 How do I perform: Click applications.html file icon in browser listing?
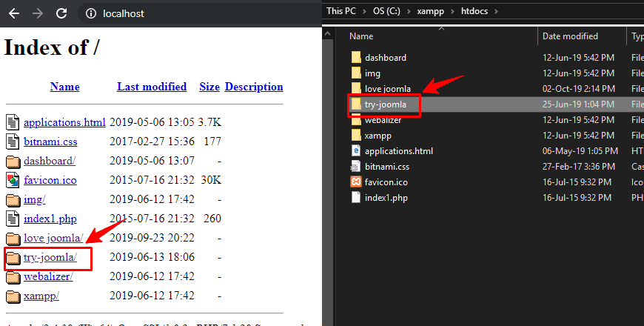[13, 122]
